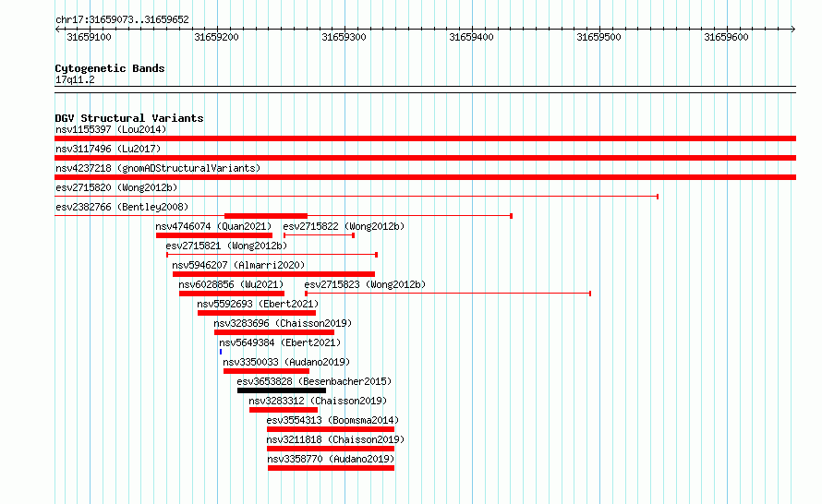Click the red bar under nsv5592693
The image size is (822, 504).
257,313
